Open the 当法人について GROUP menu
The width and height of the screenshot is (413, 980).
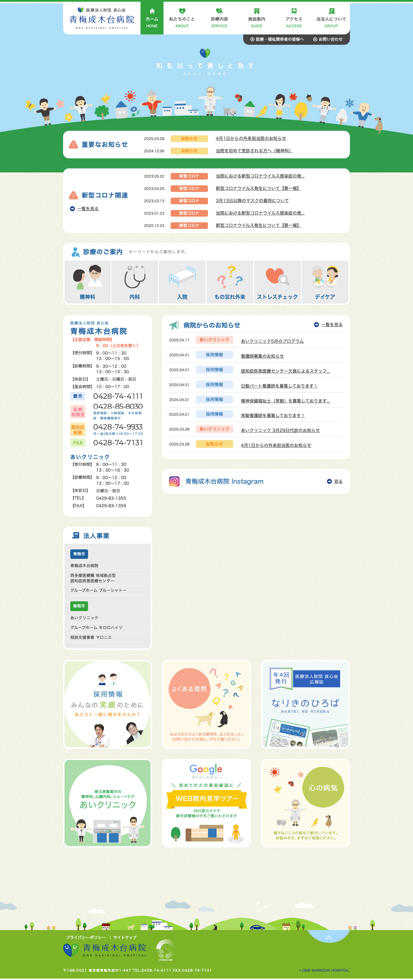coord(331,18)
